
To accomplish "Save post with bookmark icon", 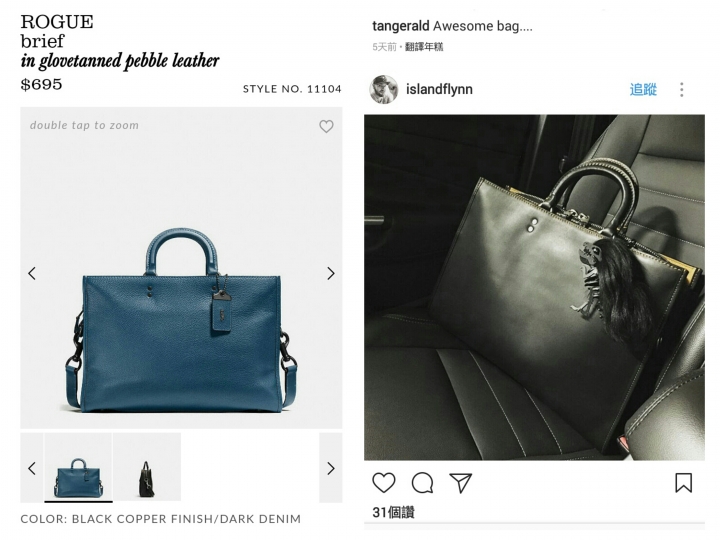I will click(683, 483).
